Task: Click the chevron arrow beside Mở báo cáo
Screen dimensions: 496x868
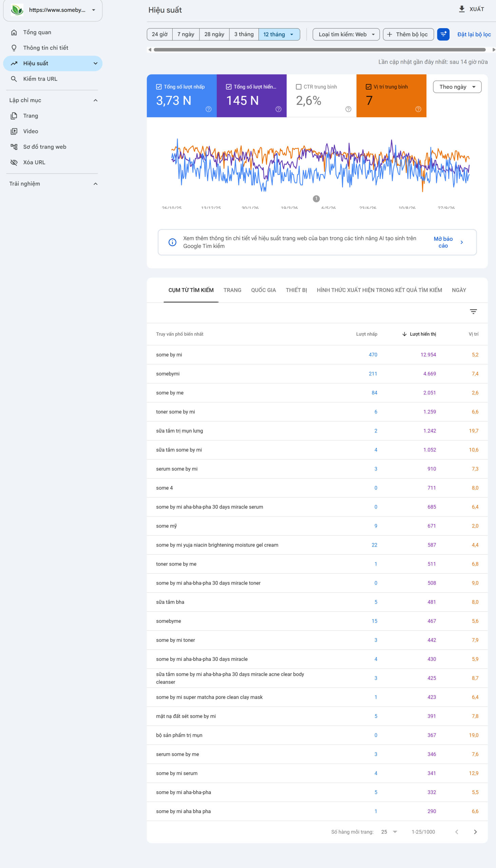Action: pos(462,242)
